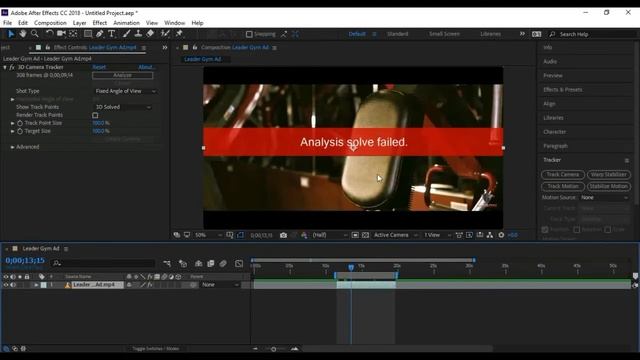Image resolution: width=640 pixels, height=360 pixels.
Task: Click the Track Camera button
Action: [563, 175]
